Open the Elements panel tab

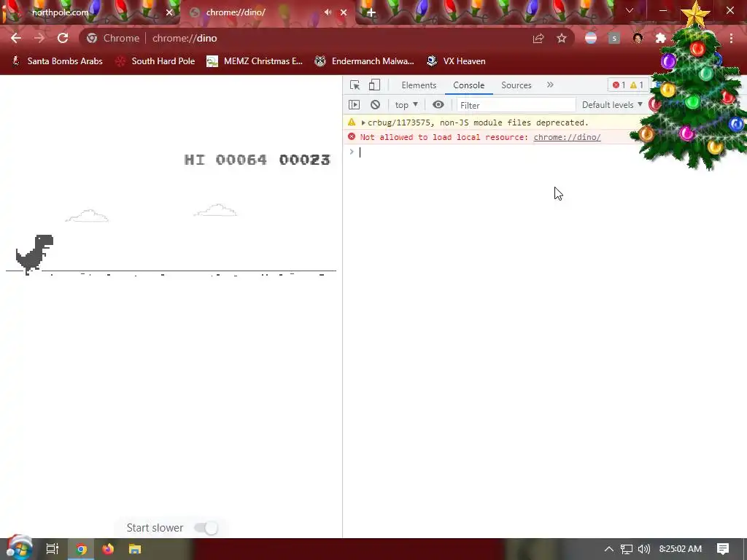point(419,85)
